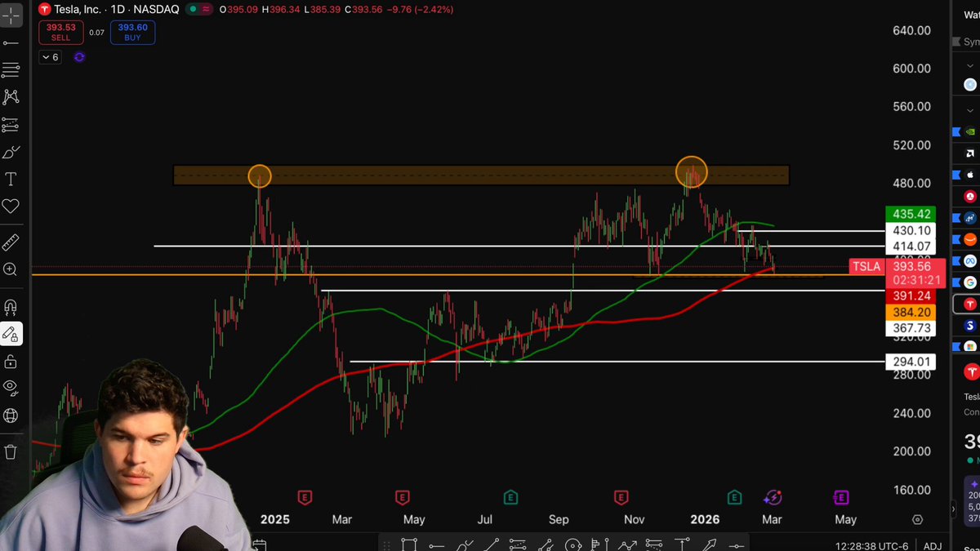The height and width of the screenshot is (551, 980).
Task: Click the 294.01 price line label
Action: (x=911, y=362)
